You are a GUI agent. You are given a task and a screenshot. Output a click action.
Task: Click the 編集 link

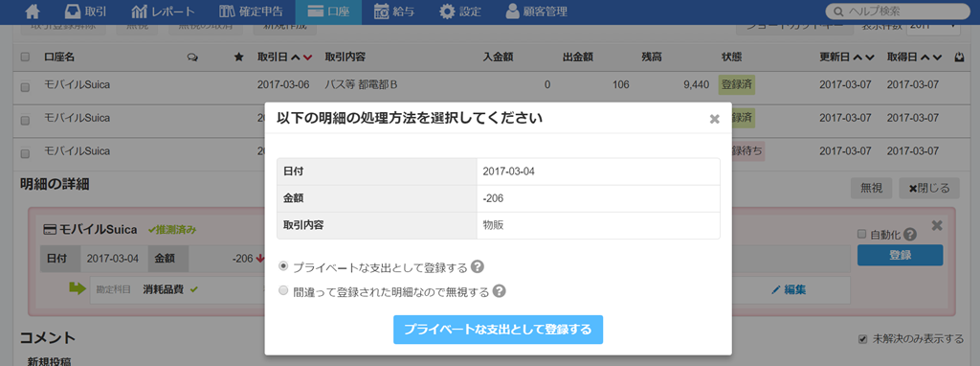point(789,289)
